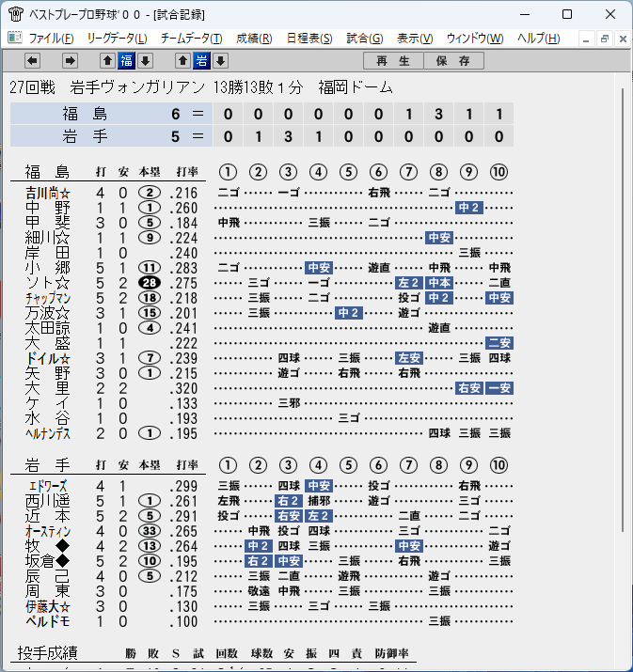Select Iwate batter 伊藤大
The height and width of the screenshot is (672, 633).
[x=48, y=606]
